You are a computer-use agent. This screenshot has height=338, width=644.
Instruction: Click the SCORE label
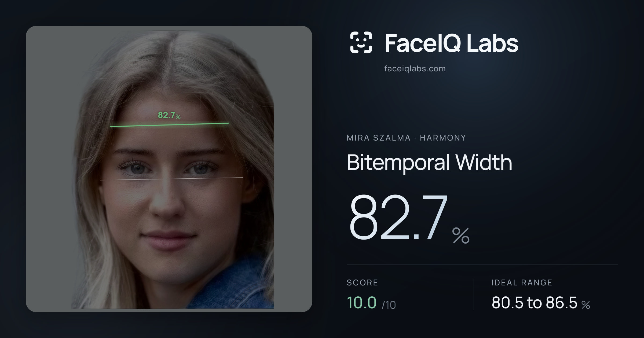pos(362,282)
